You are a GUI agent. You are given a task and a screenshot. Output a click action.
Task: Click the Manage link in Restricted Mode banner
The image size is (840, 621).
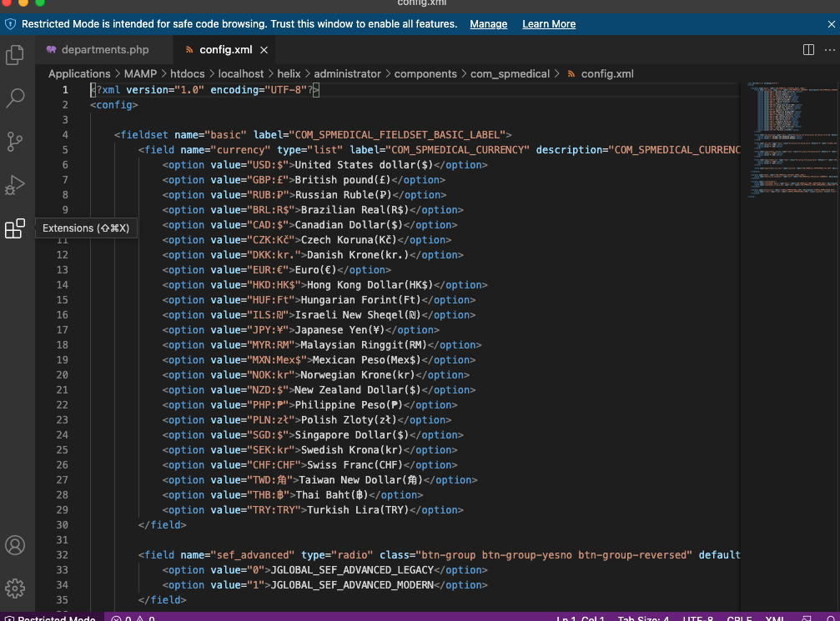pyautogui.click(x=488, y=24)
